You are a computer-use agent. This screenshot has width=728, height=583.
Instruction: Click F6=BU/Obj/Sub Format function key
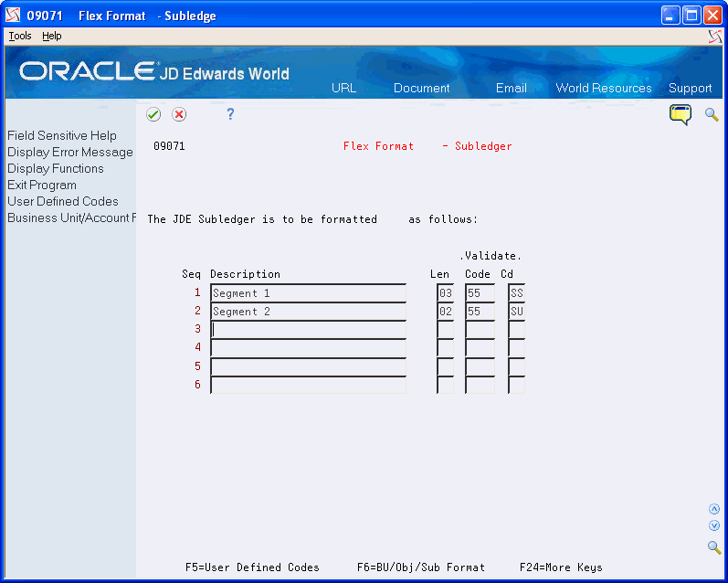click(x=421, y=567)
